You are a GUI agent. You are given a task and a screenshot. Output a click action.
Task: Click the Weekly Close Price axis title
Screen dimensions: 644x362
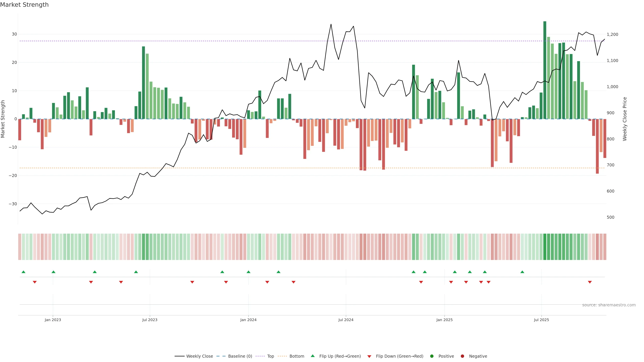click(625, 119)
